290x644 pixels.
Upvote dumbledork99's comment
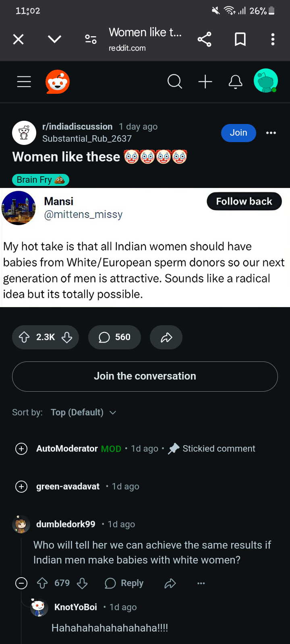pyautogui.click(x=42, y=583)
